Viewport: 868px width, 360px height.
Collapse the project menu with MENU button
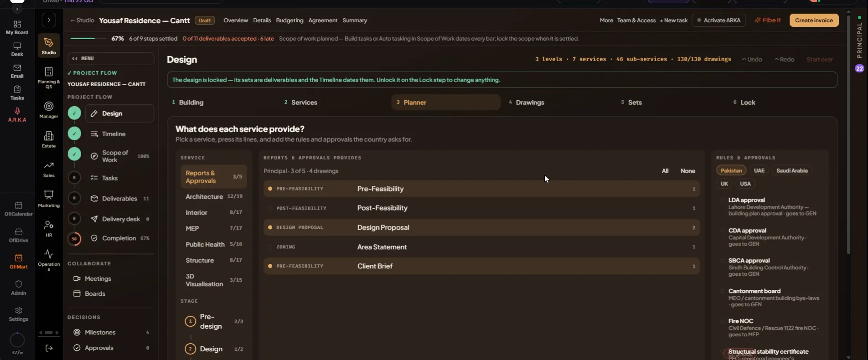point(111,58)
